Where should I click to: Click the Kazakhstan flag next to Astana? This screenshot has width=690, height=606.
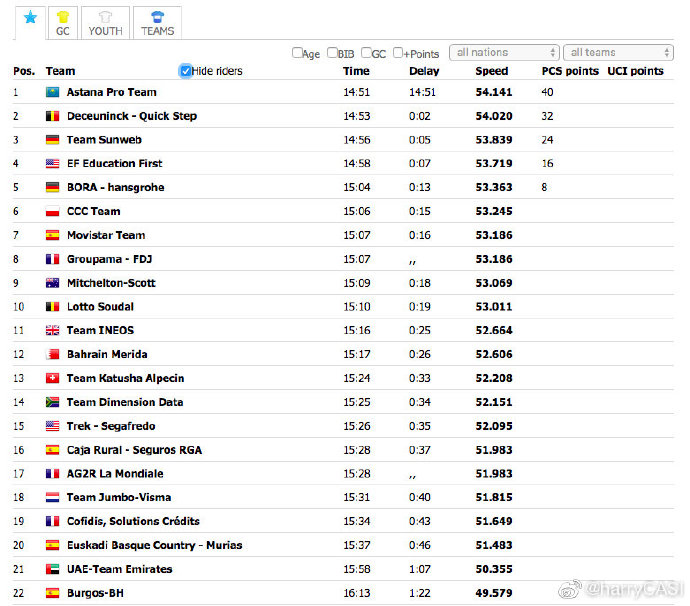[52, 92]
